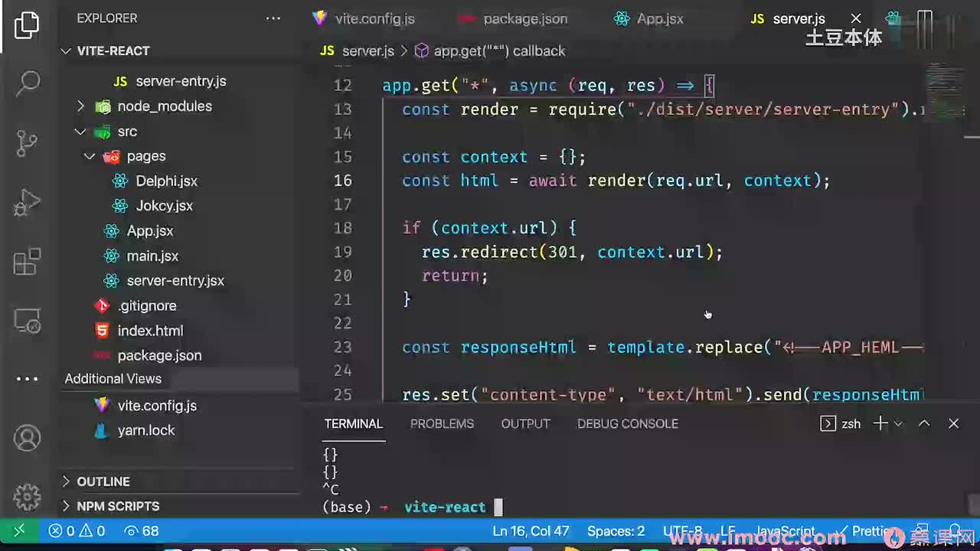Close the terminal panel
The height and width of the screenshot is (551, 980).
(x=953, y=423)
